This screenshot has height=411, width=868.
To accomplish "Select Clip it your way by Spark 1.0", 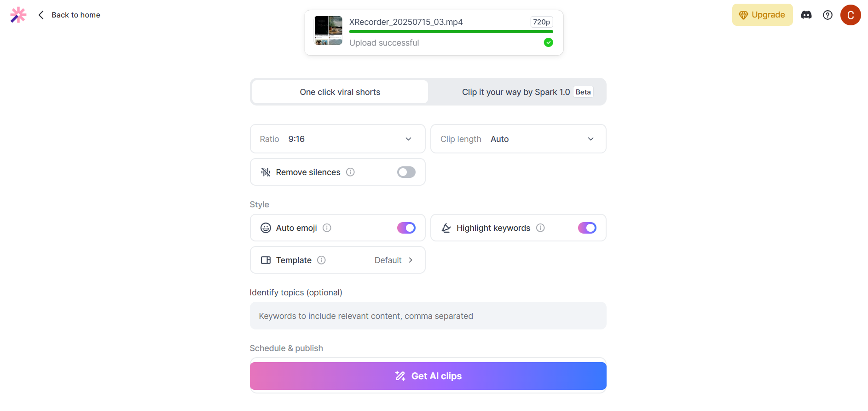I will pos(515,92).
